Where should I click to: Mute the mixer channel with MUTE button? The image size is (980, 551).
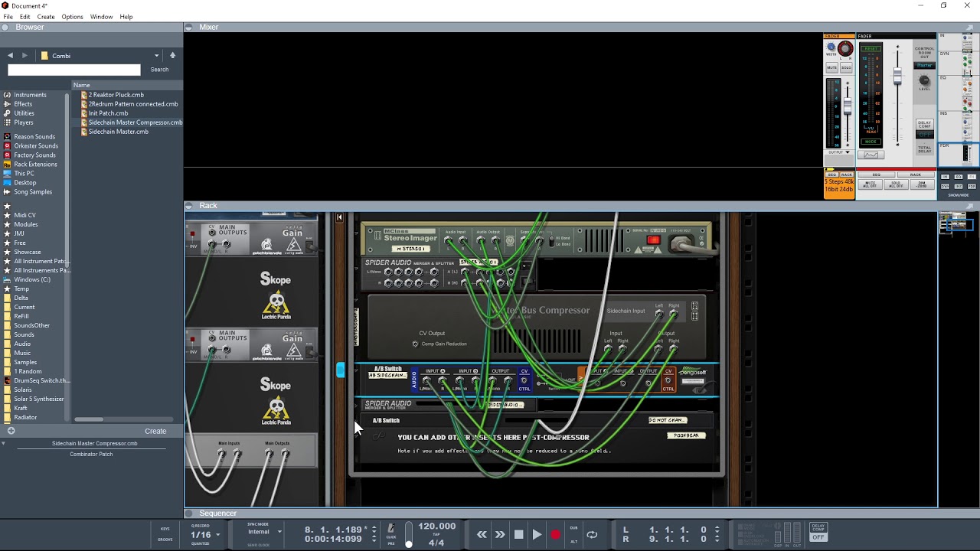click(831, 67)
